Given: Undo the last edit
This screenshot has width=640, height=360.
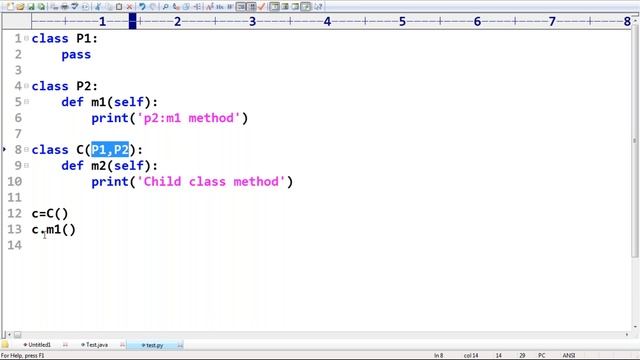Looking at the screenshot, I should 142,7.
